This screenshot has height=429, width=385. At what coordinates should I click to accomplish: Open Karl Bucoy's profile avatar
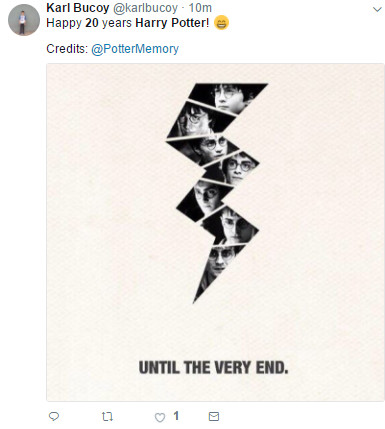click(x=24, y=20)
